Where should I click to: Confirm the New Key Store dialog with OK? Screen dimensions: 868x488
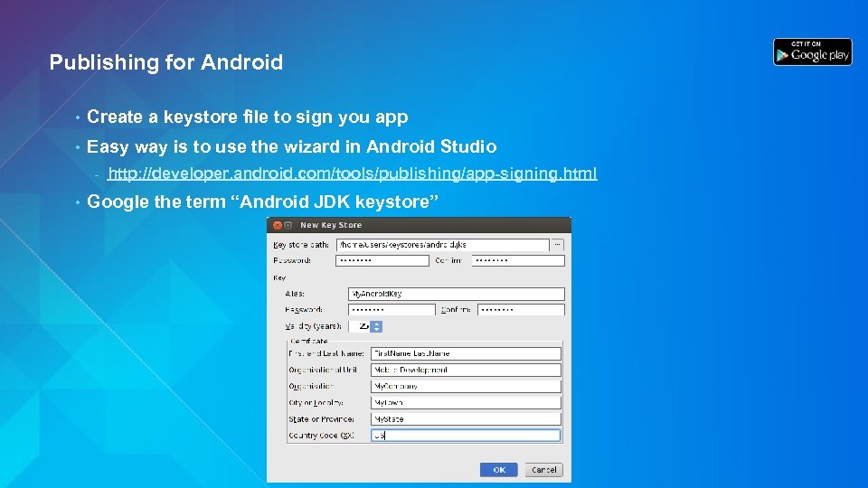tap(499, 470)
